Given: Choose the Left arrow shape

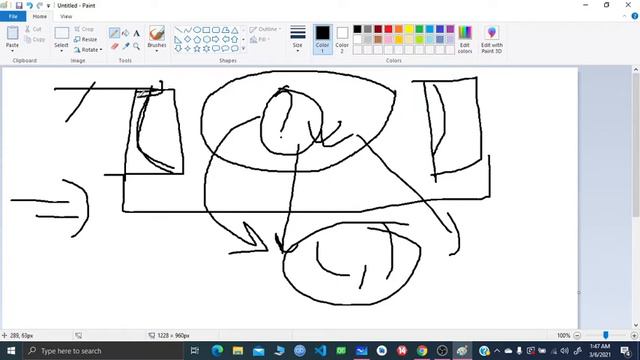Looking at the screenshot, I should 225,40.
